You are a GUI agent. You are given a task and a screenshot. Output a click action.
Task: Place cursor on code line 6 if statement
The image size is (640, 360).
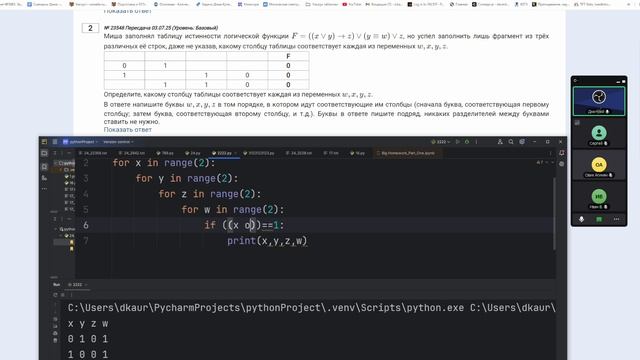pyautogui.click(x=244, y=225)
